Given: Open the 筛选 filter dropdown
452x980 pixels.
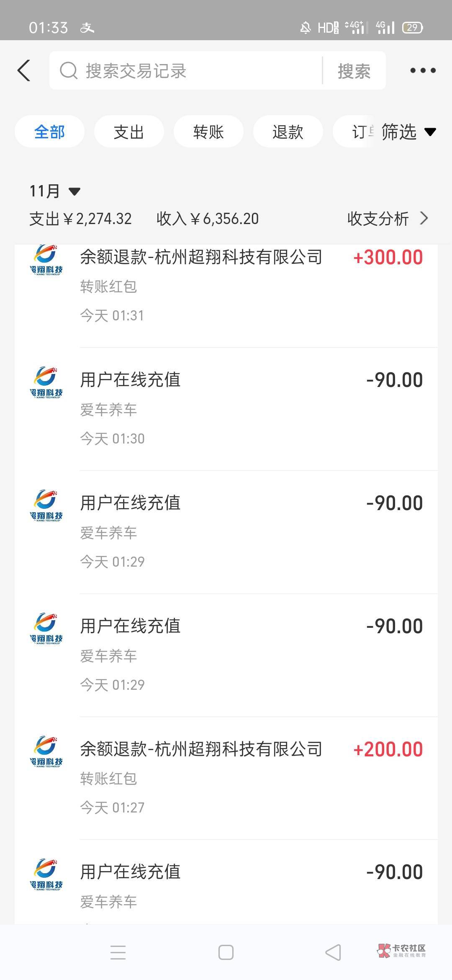Looking at the screenshot, I should 408,132.
